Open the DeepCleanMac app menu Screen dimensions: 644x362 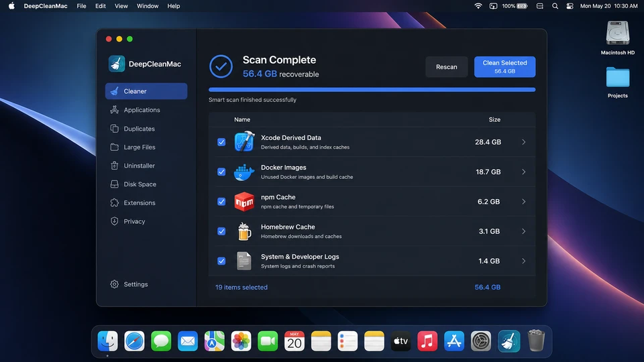click(46, 6)
